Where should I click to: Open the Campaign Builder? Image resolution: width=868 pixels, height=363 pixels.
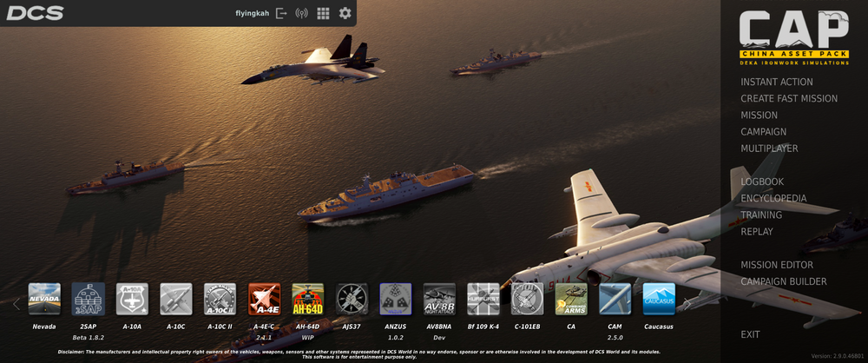pos(783,281)
